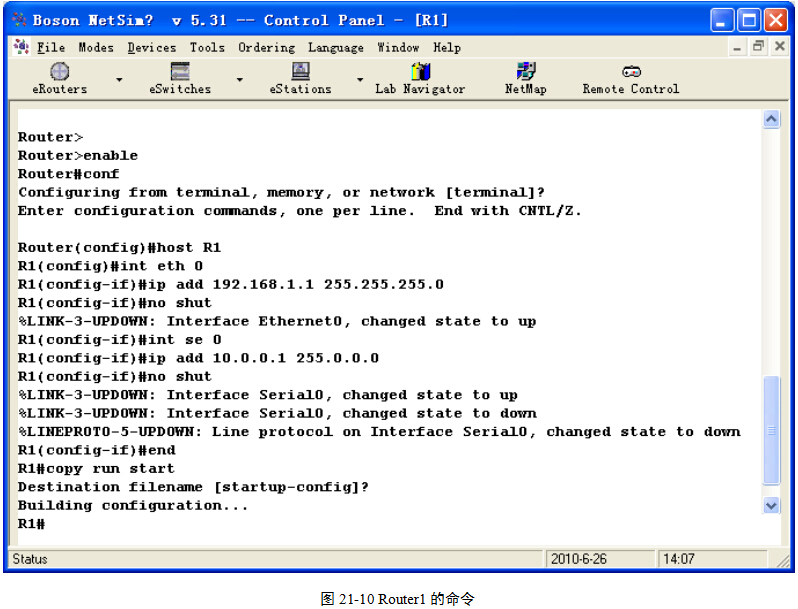Open the Help menu
The height and width of the screenshot is (609, 798).
pos(447,47)
